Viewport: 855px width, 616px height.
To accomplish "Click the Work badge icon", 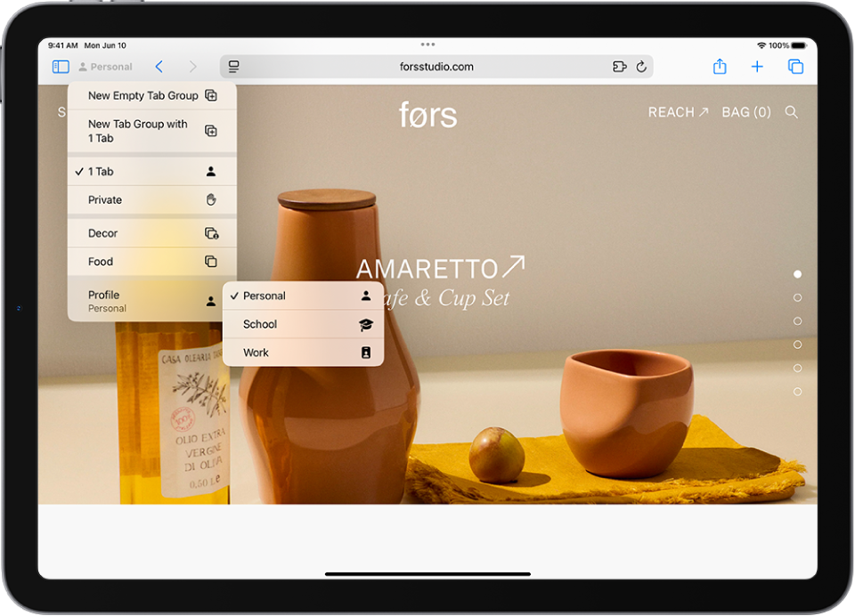I will click(x=366, y=353).
